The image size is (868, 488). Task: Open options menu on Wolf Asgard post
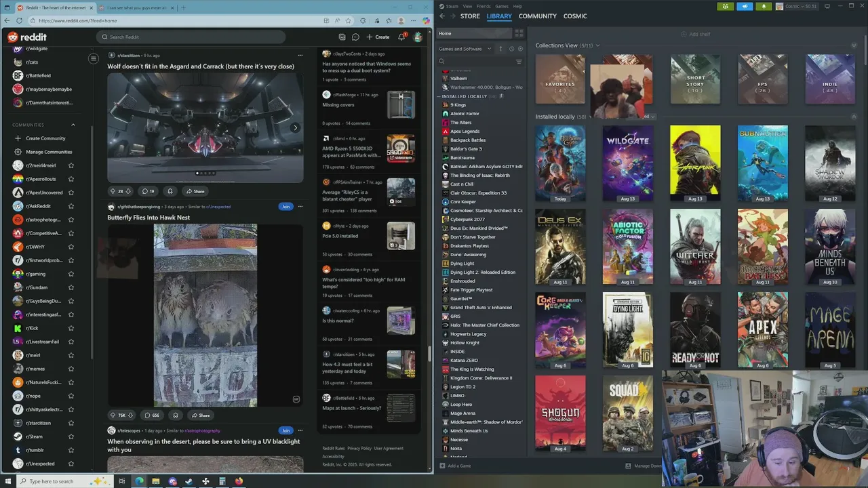pos(300,55)
